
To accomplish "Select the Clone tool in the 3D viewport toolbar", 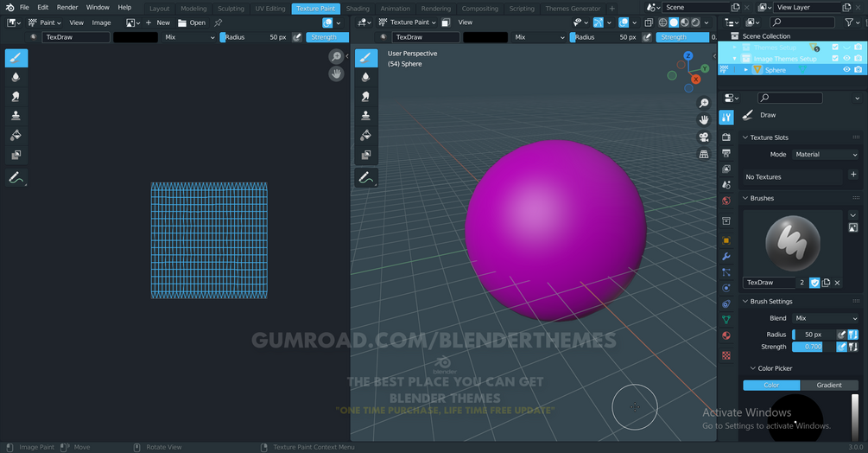I will click(366, 116).
